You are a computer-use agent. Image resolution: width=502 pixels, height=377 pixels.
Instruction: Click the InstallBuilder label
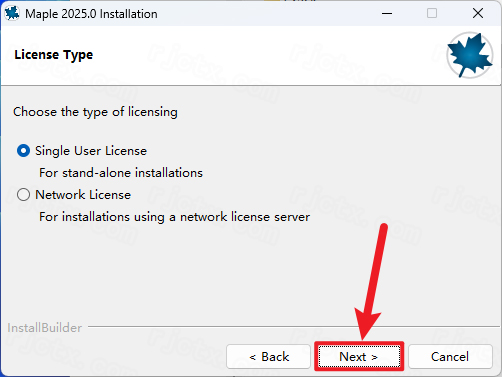[44, 328]
